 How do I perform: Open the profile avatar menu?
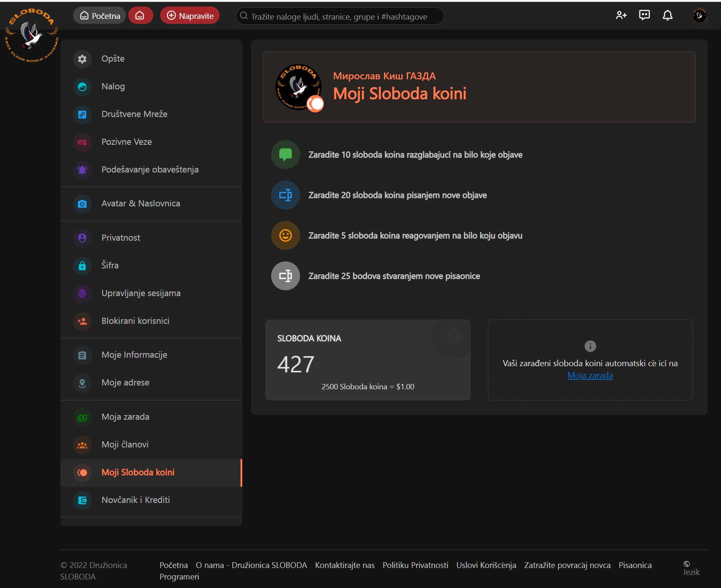[x=699, y=16]
